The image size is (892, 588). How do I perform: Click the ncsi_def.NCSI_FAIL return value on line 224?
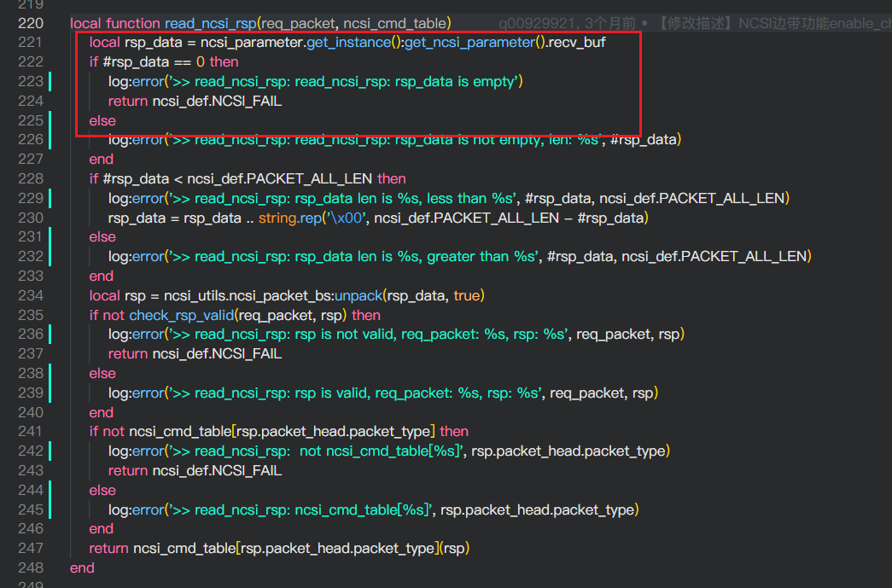[218, 100]
